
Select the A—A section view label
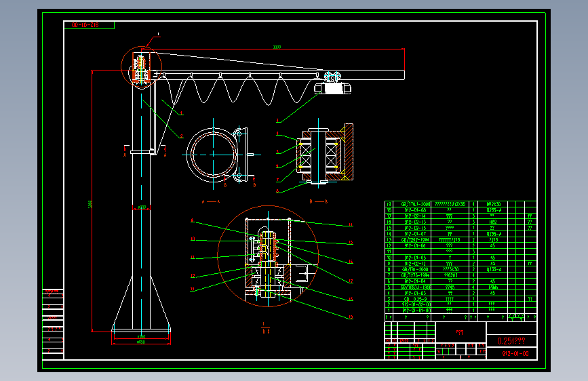pyautogui.click(x=211, y=202)
